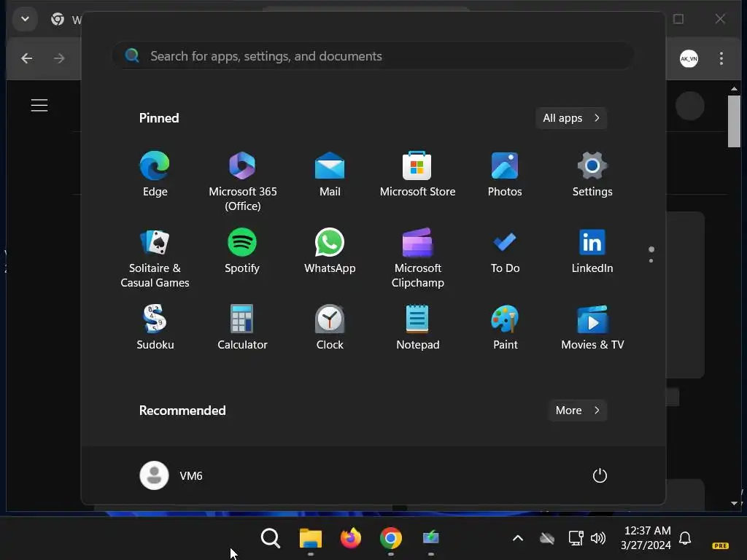Click the Chrome page vertical scrollbar

(734, 122)
